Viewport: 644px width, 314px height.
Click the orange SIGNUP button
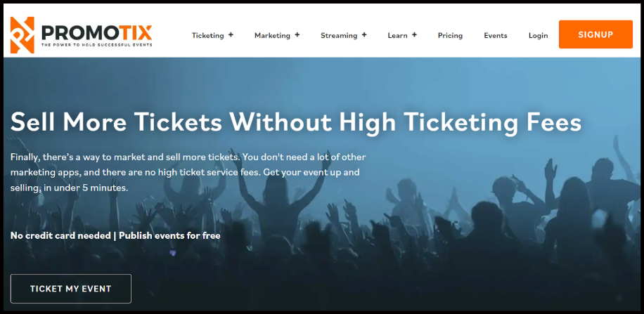click(x=595, y=34)
